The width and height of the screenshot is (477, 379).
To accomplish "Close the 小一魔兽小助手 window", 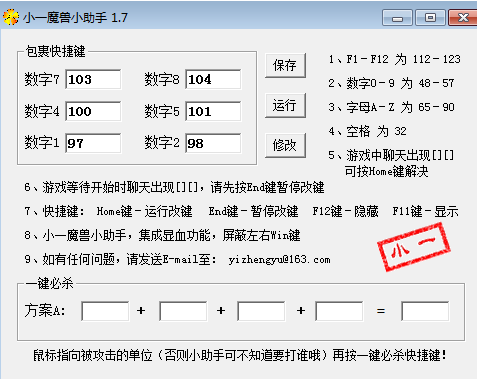I will coord(463,17).
